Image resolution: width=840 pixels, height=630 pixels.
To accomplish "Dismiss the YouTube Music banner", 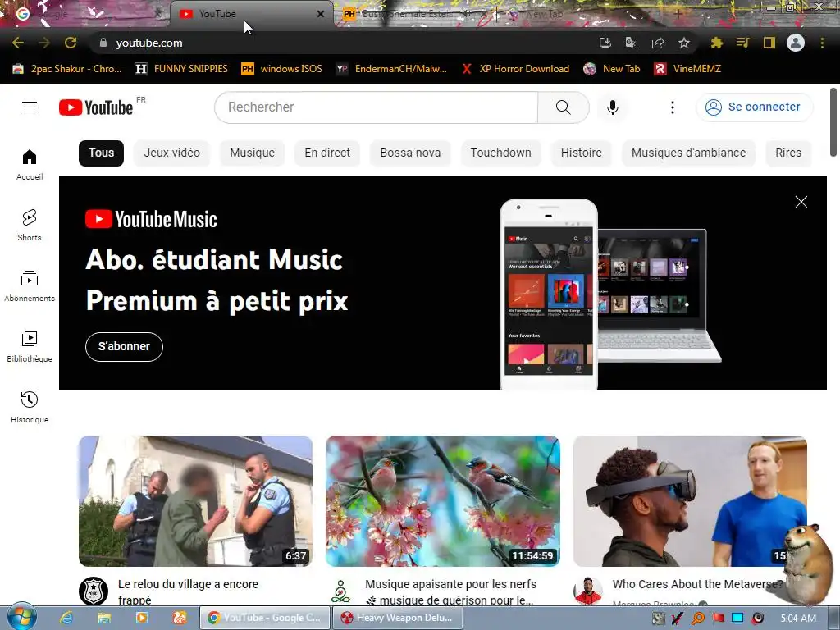I will [801, 202].
